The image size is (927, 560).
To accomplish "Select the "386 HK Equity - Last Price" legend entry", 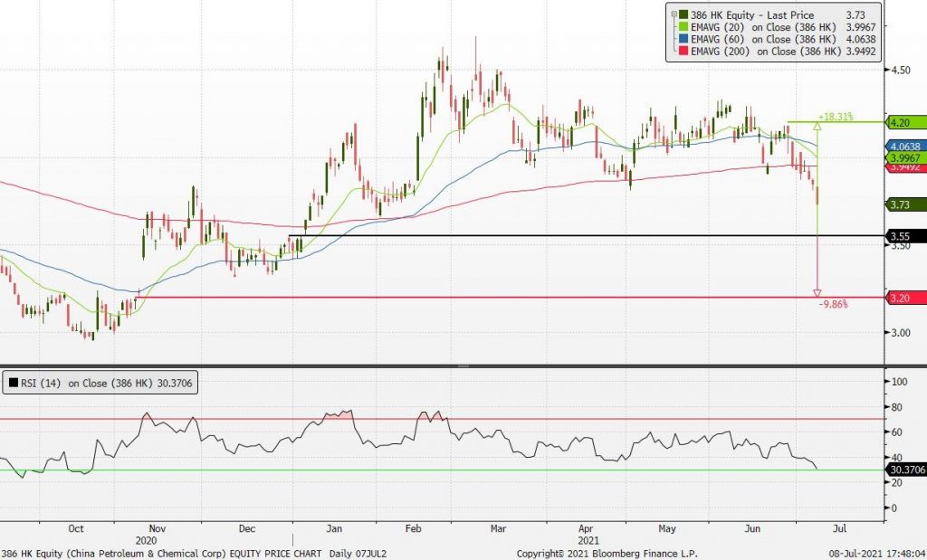I will (752, 15).
